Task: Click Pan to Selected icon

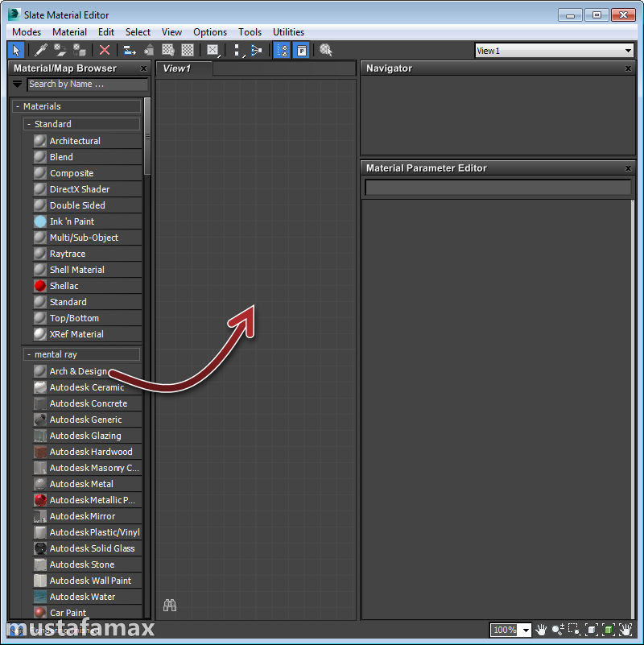Action: [x=625, y=630]
